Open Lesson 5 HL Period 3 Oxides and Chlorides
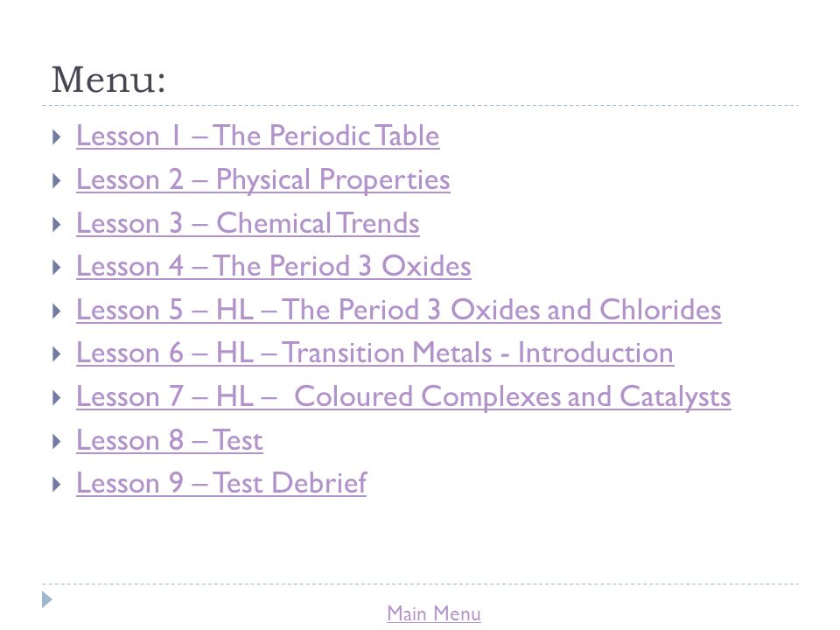840x630 pixels. tap(399, 310)
